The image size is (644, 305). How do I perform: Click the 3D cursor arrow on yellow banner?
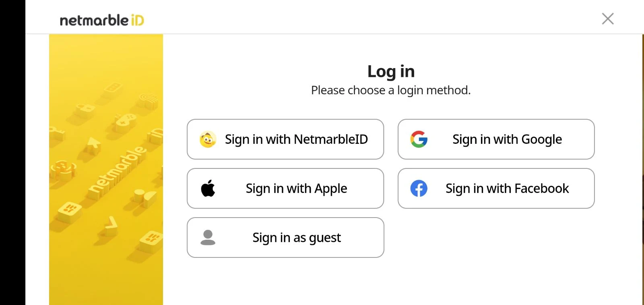pos(93,145)
